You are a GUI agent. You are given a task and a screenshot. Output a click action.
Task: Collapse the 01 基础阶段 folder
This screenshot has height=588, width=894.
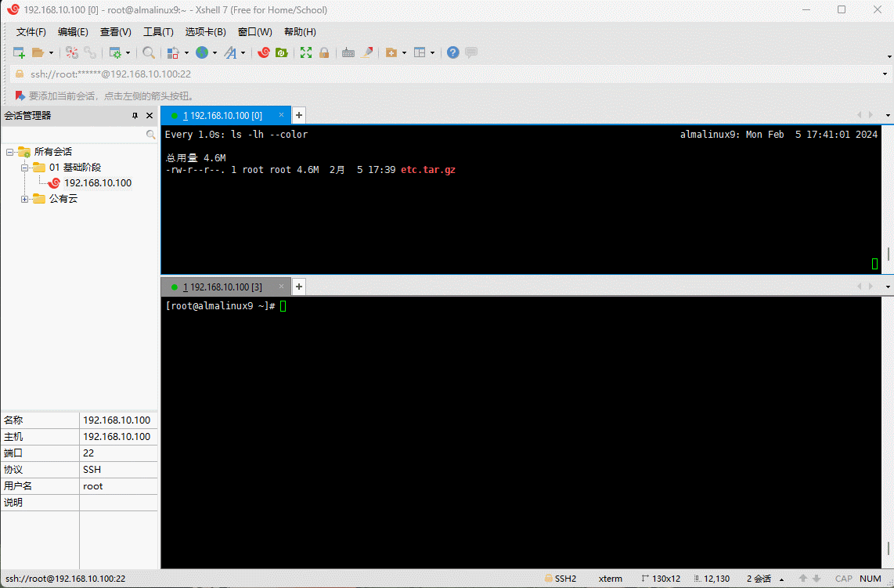[25, 168]
